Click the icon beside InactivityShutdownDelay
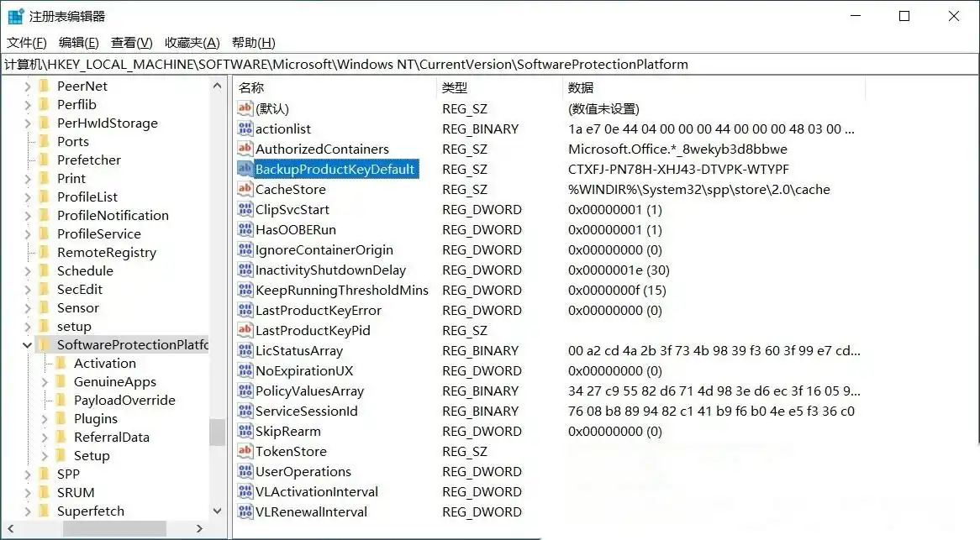Image resolution: width=980 pixels, height=540 pixels. click(x=245, y=270)
